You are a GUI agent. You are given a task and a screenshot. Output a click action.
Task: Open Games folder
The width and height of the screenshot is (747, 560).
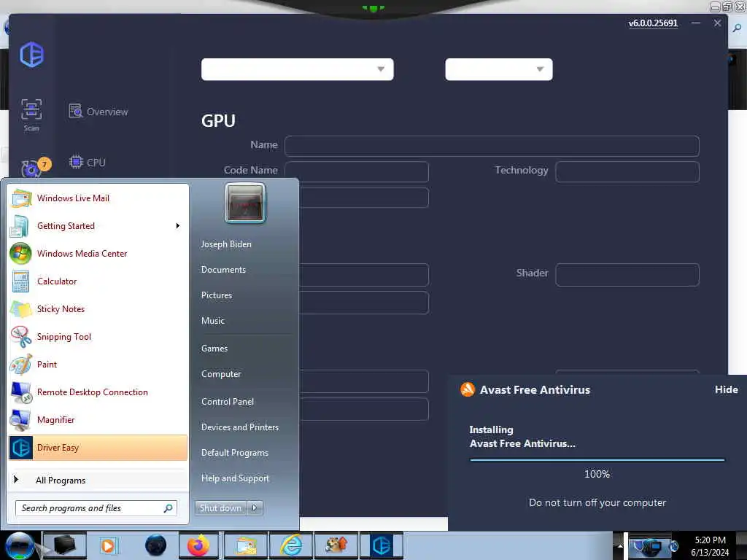click(214, 349)
